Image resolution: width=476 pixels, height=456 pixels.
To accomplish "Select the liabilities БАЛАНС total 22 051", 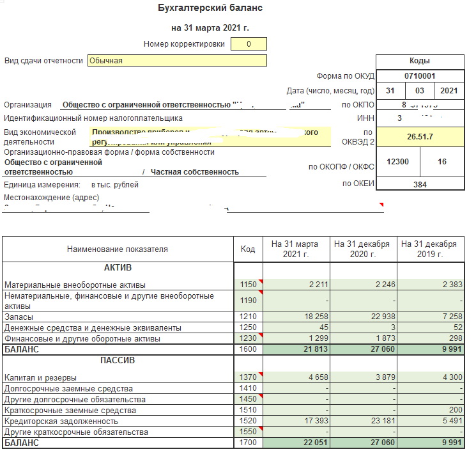I will point(296,443).
